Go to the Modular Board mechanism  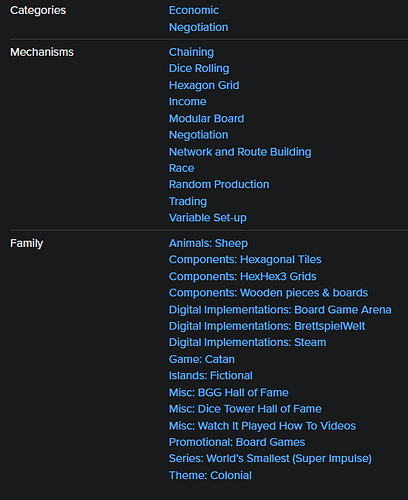click(206, 119)
